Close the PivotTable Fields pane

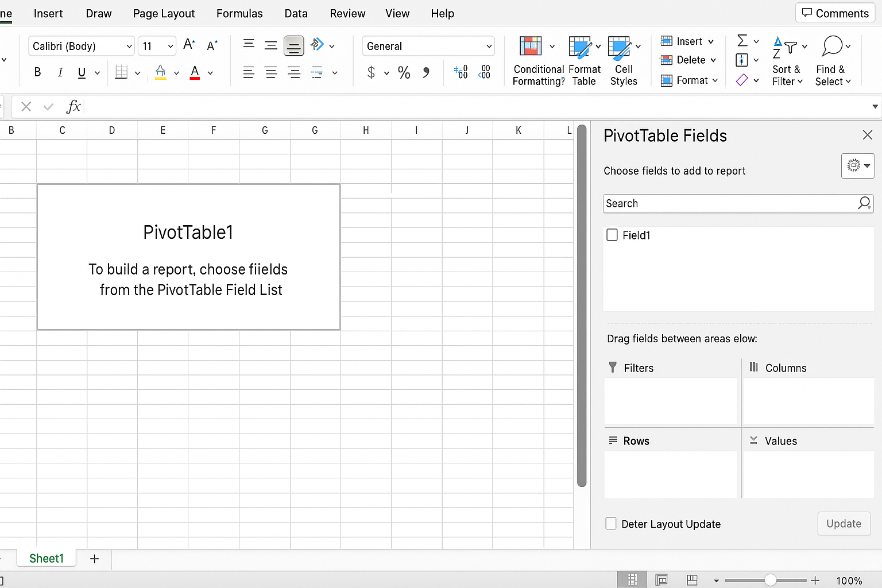[x=867, y=135]
